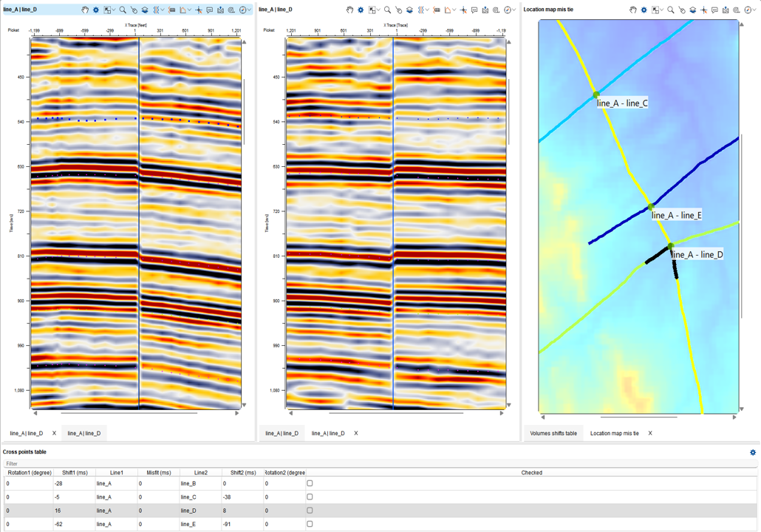Switch to the Volumes shifts table tab
This screenshot has height=532, width=761.
tap(553, 434)
